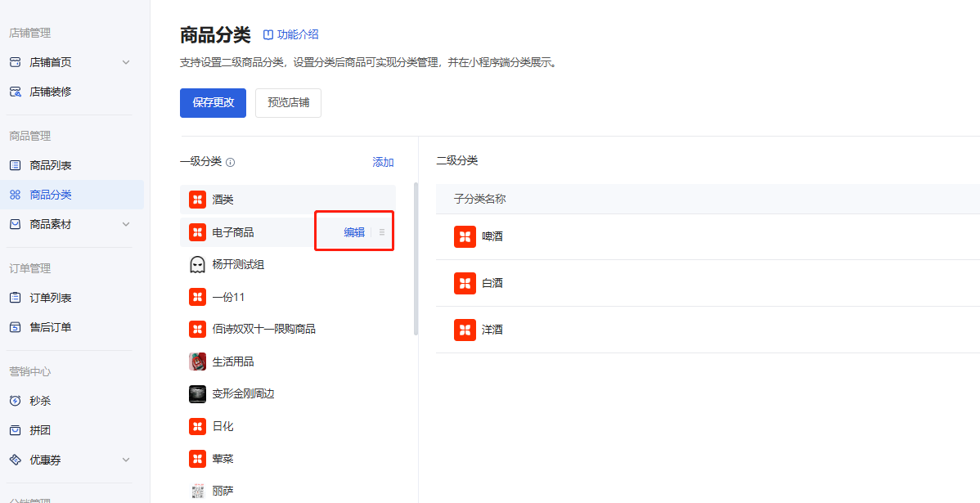The height and width of the screenshot is (503, 980).
Task: Click the red icon of 啤酒 subcategory
Action: click(x=465, y=237)
